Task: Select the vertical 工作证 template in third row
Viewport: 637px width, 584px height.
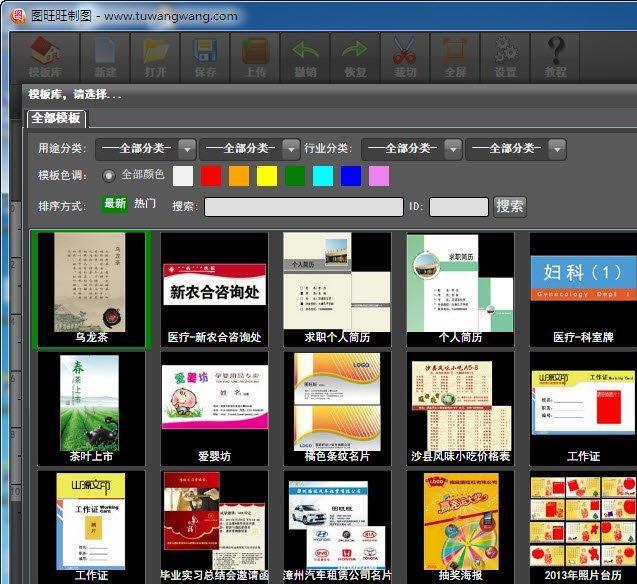Action: [x=91, y=527]
